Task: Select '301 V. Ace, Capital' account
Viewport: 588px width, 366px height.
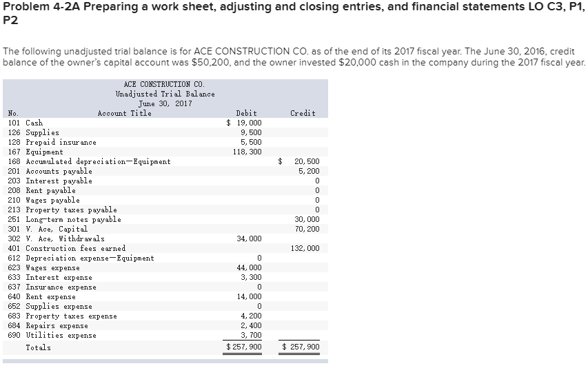Action: 48,229
